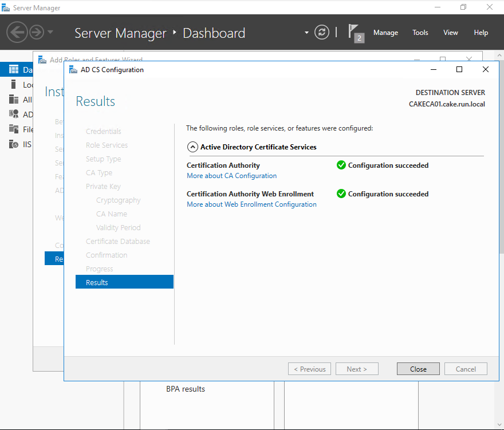Click the Cancel button in AD CS Configuration

tap(466, 369)
